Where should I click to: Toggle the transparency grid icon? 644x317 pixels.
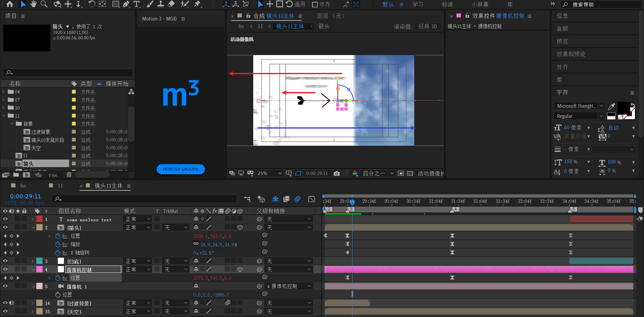point(410,173)
